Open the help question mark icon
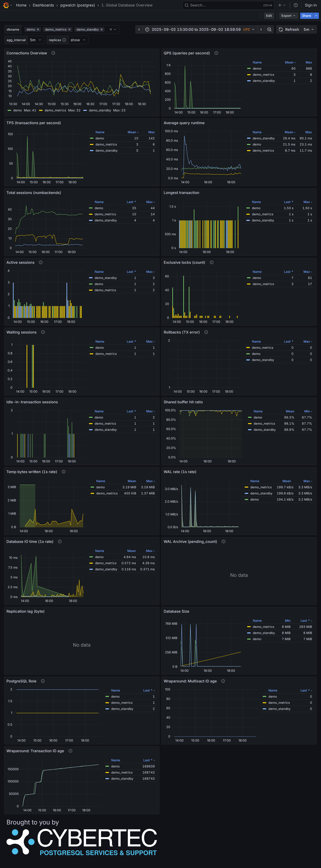The width and height of the screenshot is (321, 868). click(x=295, y=5)
